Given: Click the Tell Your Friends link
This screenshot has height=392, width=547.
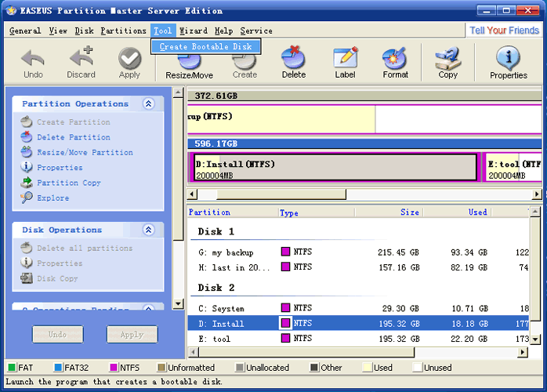Looking at the screenshot, I should coord(504,31).
